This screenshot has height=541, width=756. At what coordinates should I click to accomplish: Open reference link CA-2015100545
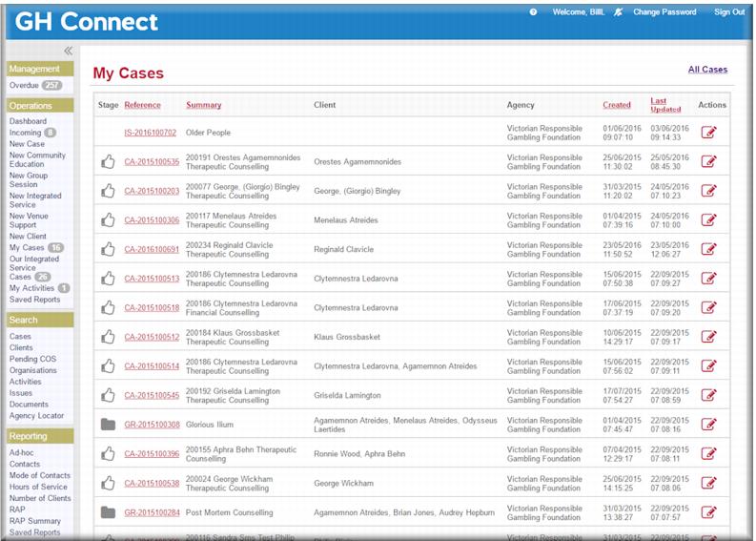pyautogui.click(x=152, y=395)
